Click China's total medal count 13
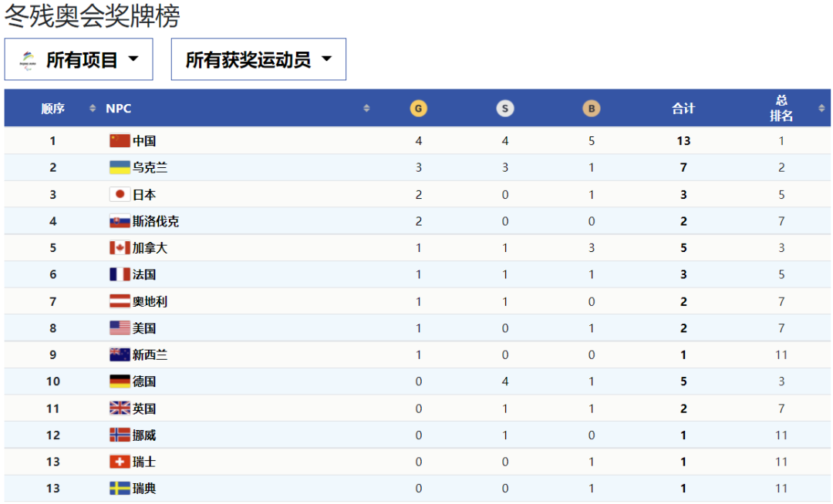Screen dimensions: 833x504 click(683, 141)
